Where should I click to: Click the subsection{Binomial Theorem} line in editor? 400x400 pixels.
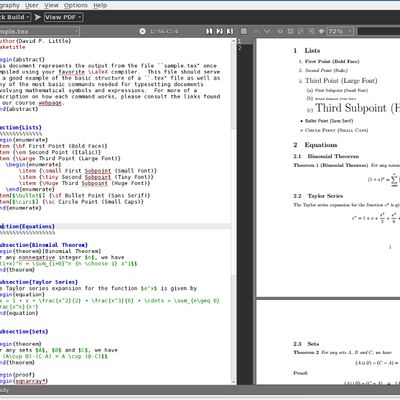click(x=44, y=245)
